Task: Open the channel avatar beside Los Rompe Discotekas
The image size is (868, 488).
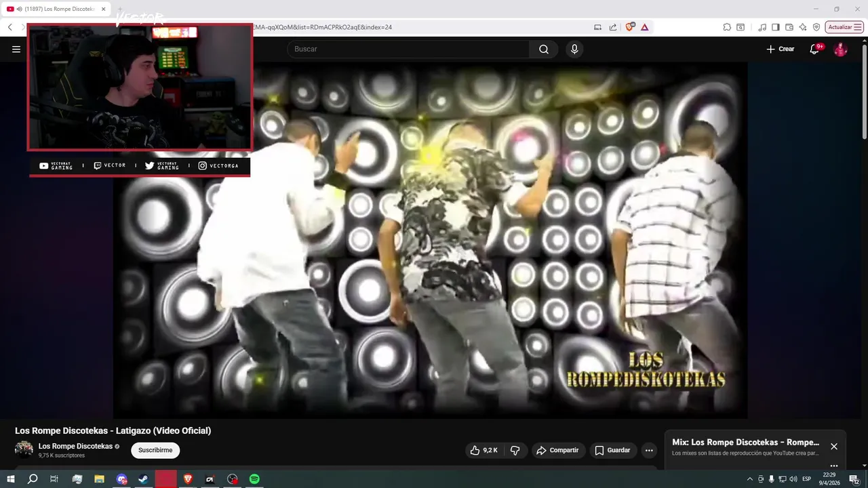Action: (24, 449)
